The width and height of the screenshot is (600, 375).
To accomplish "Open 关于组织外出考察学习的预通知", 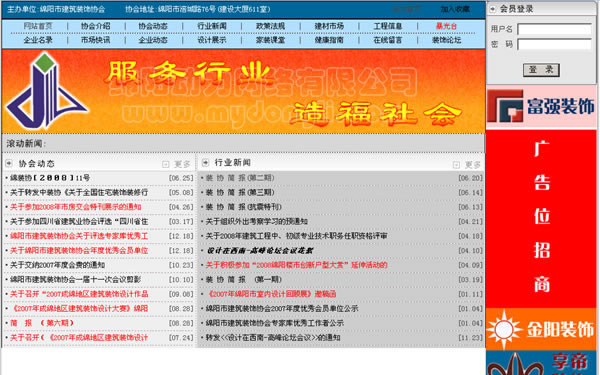I will (257, 222).
